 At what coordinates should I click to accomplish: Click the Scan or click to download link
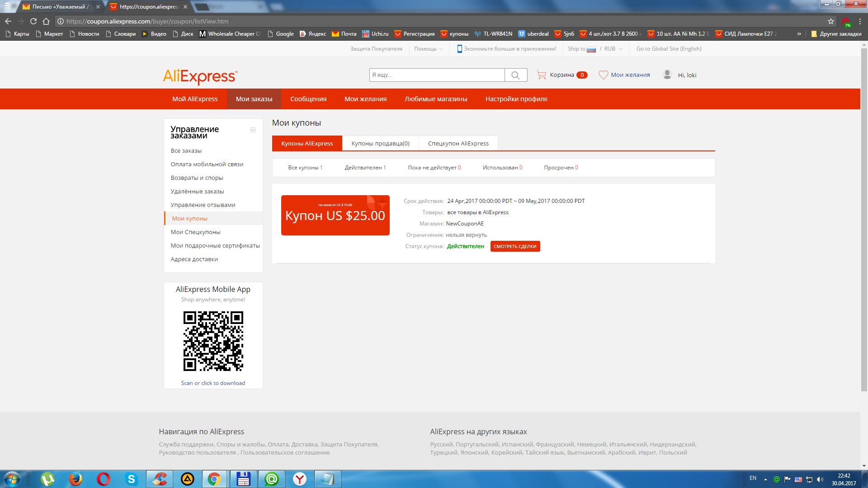tap(213, 383)
